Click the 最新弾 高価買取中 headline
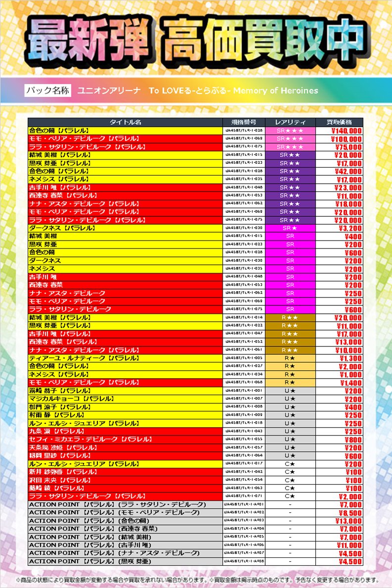 (196, 41)
